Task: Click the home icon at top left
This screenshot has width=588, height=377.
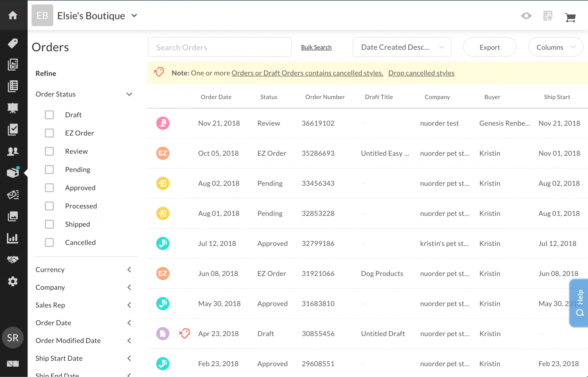Action: tap(13, 15)
